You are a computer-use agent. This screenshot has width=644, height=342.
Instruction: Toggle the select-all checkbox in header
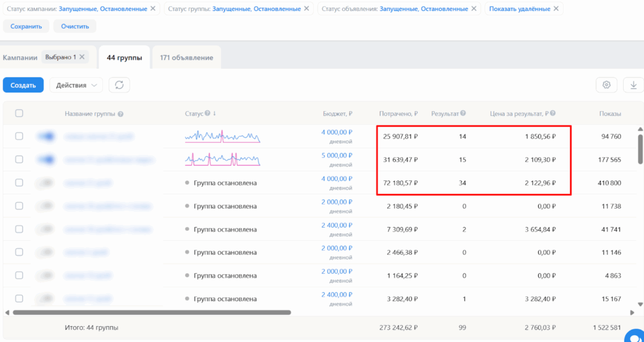click(x=19, y=113)
